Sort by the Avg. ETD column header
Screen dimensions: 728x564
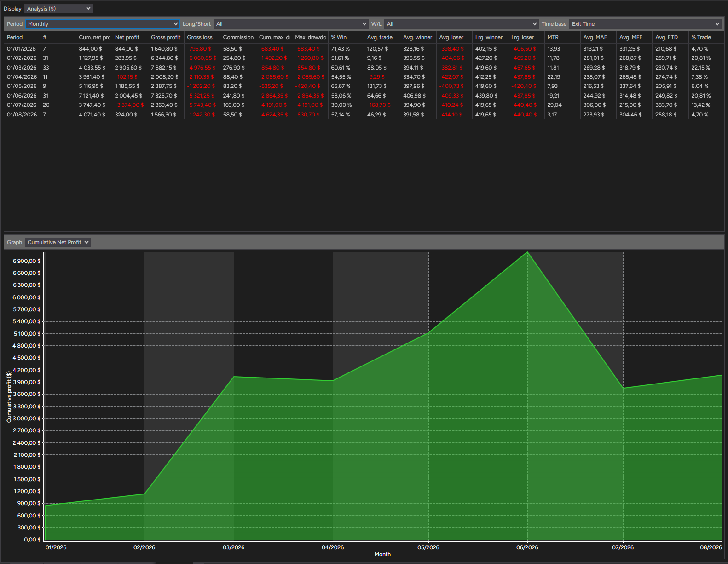pyautogui.click(x=670, y=37)
